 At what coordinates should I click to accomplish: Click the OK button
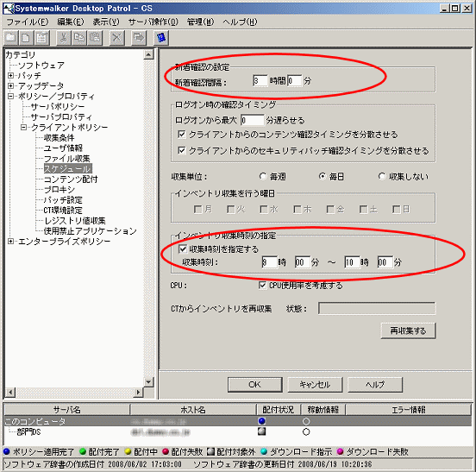click(254, 385)
